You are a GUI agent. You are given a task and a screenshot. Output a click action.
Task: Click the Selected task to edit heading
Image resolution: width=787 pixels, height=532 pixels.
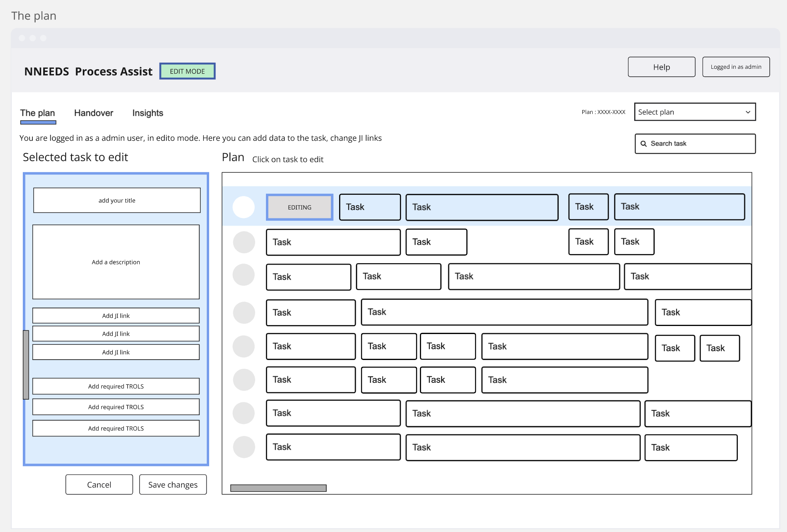click(76, 157)
